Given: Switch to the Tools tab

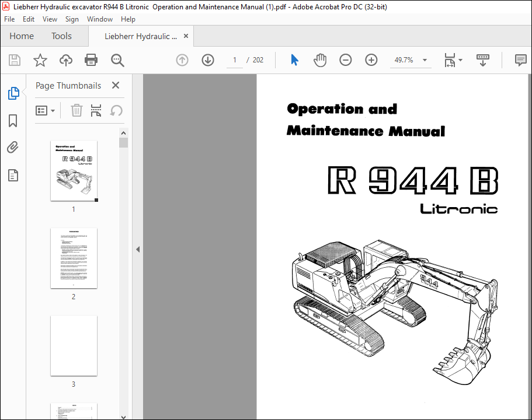Looking at the screenshot, I should click(x=61, y=36).
